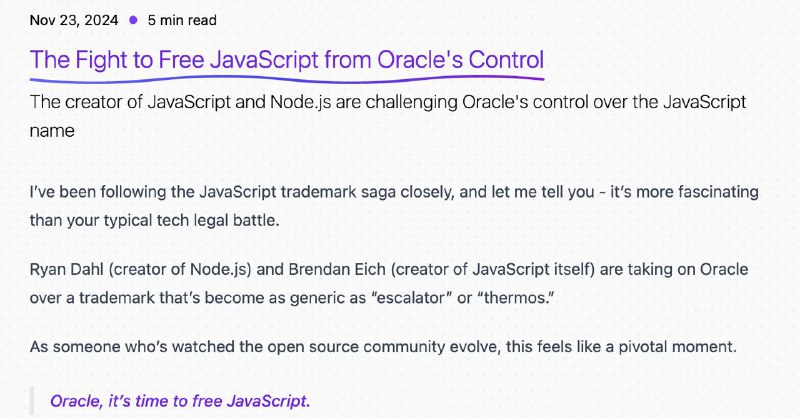Click the phrase "pivotal moment"
The width and height of the screenshot is (800, 419).
click(x=676, y=347)
